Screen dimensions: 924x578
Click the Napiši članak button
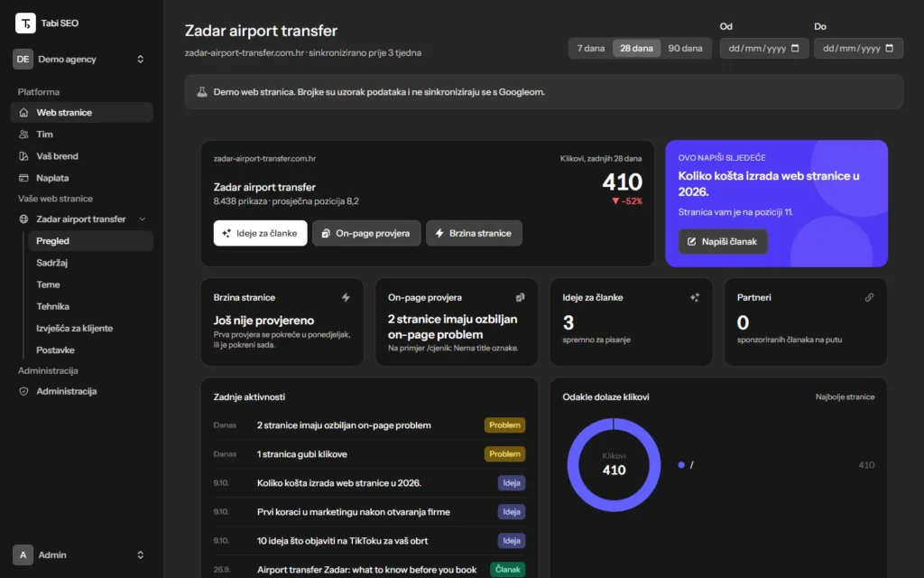(x=723, y=241)
